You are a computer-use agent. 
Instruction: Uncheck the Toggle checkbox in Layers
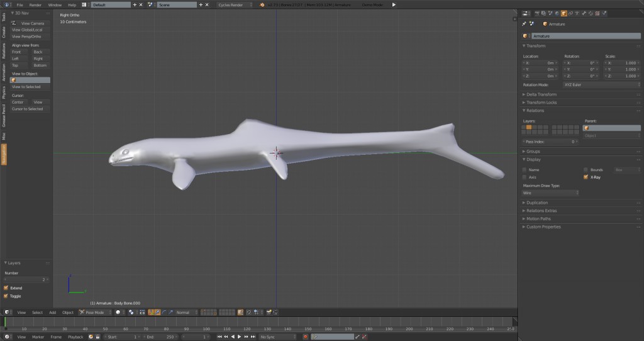click(6, 296)
